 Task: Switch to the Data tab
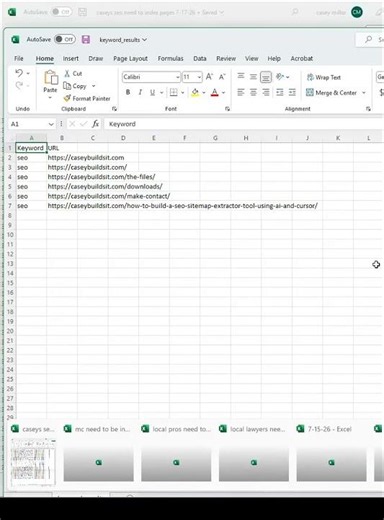[x=200, y=58]
